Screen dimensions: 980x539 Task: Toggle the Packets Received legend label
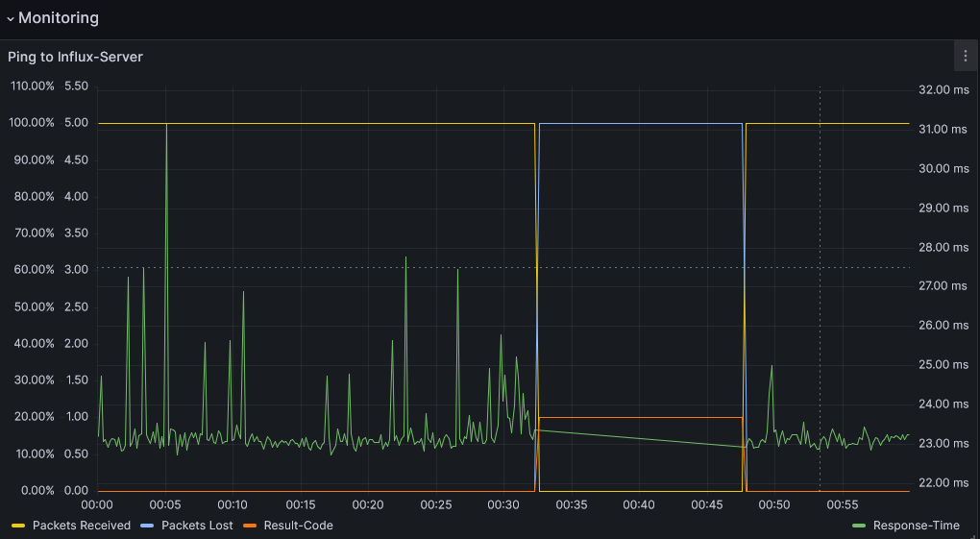pos(81,526)
